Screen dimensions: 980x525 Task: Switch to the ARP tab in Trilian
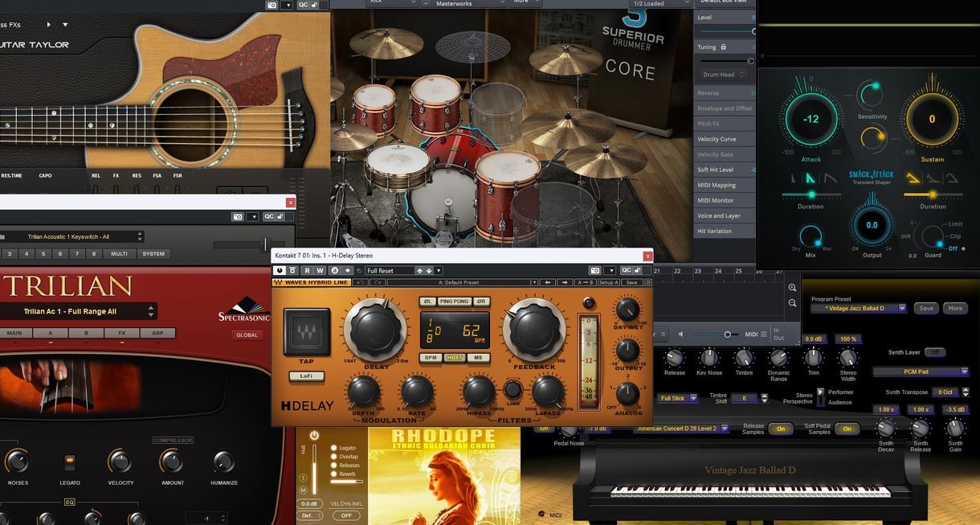click(x=157, y=333)
